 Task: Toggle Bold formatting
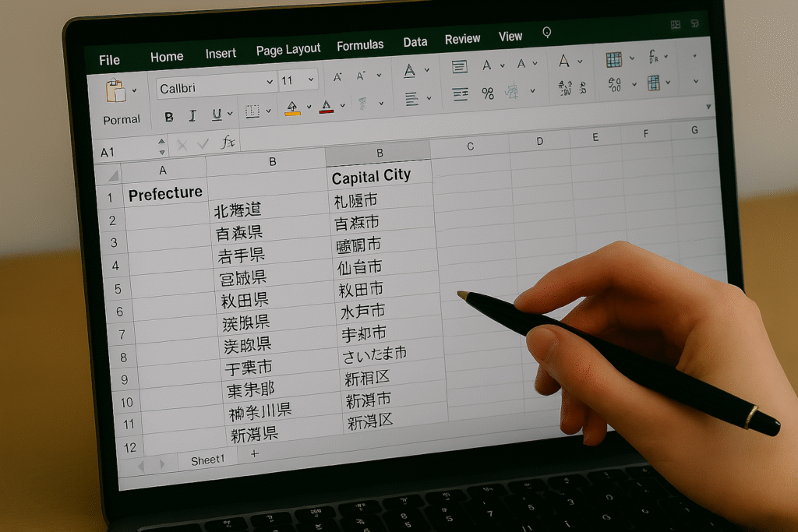[x=168, y=117]
